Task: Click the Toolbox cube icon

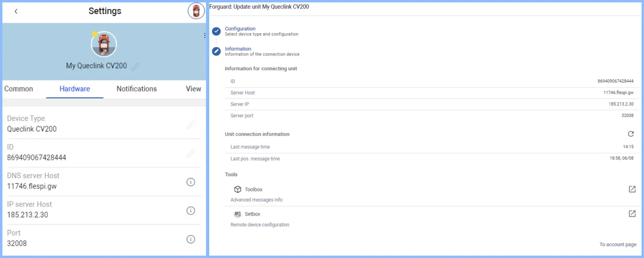Action: pos(238,189)
